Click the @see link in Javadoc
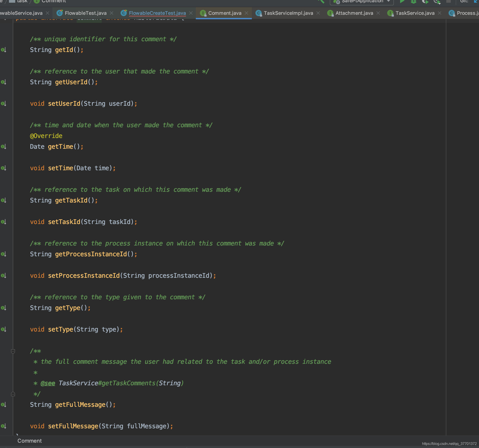Viewport: 479px width, 448px height. click(48, 383)
